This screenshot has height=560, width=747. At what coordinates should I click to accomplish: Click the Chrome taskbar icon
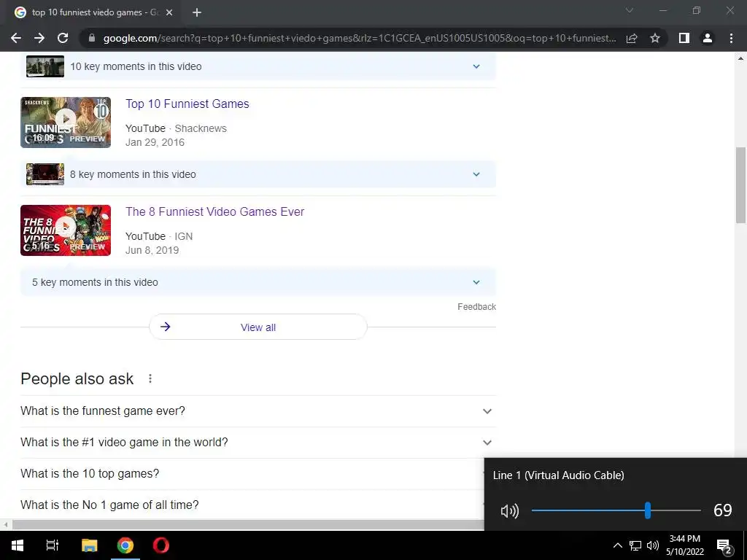pyautogui.click(x=125, y=545)
